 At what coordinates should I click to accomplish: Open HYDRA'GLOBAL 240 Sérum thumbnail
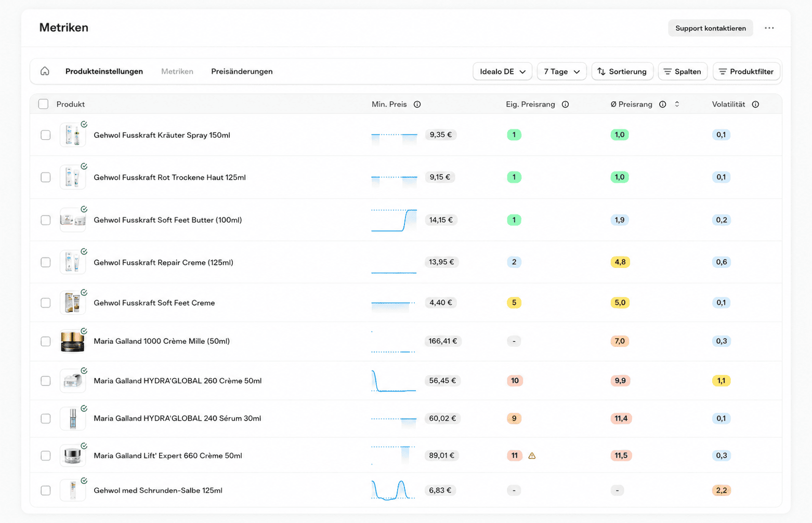(x=72, y=419)
